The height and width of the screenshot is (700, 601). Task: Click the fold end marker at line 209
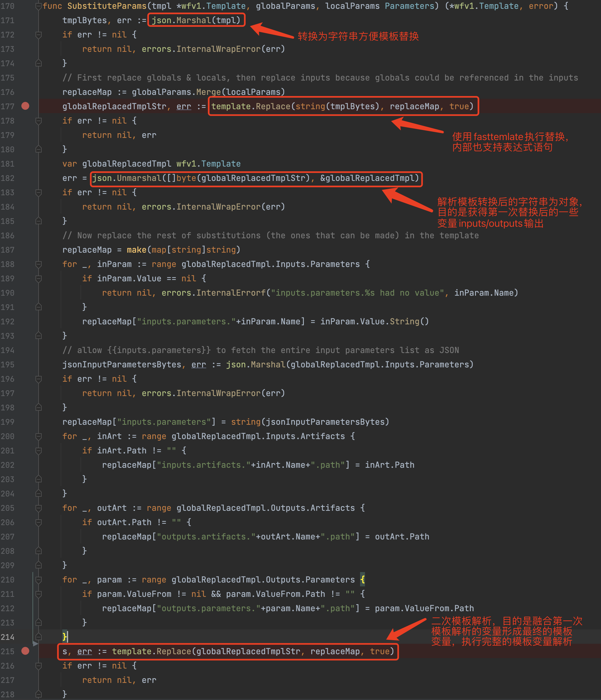(x=39, y=565)
